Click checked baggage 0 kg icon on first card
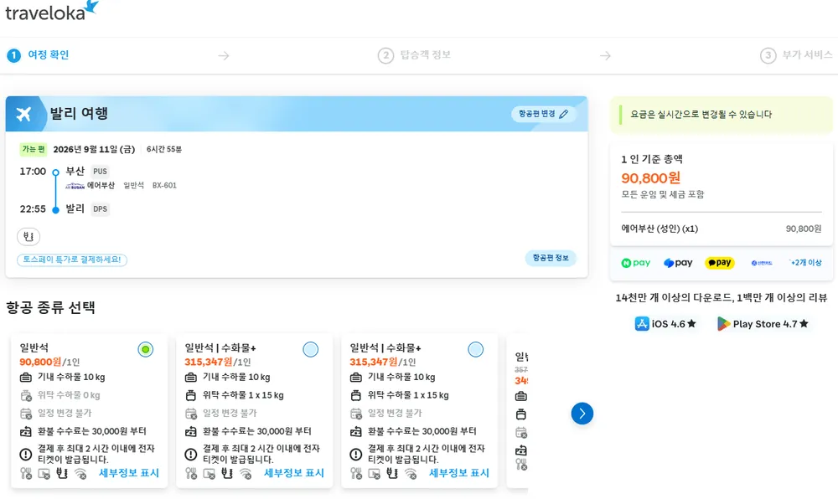The width and height of the screenshot is (838, 504). pyautogui.click(x=26, y=396)
